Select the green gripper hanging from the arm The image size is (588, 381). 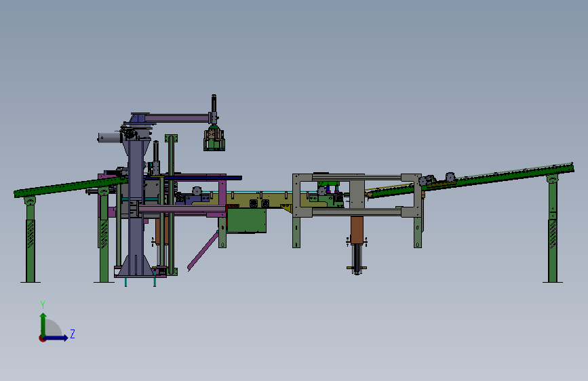click(x=214, y=140)
